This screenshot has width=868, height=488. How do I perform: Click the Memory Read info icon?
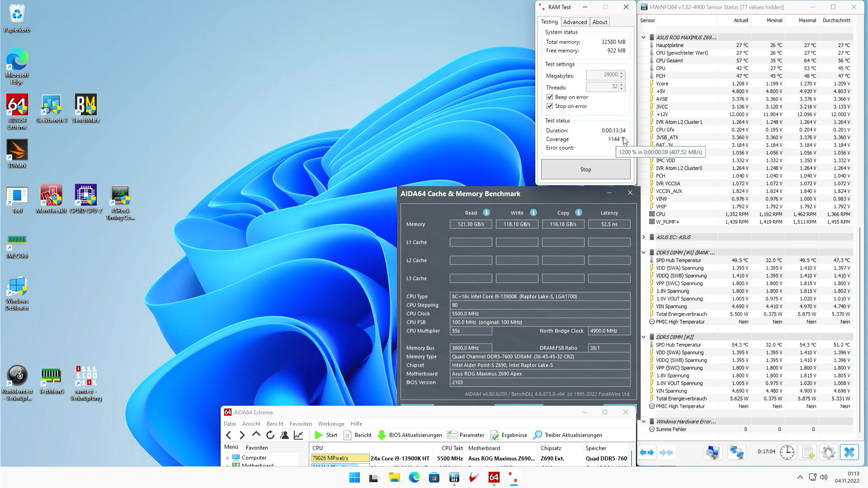pos(486,212)
